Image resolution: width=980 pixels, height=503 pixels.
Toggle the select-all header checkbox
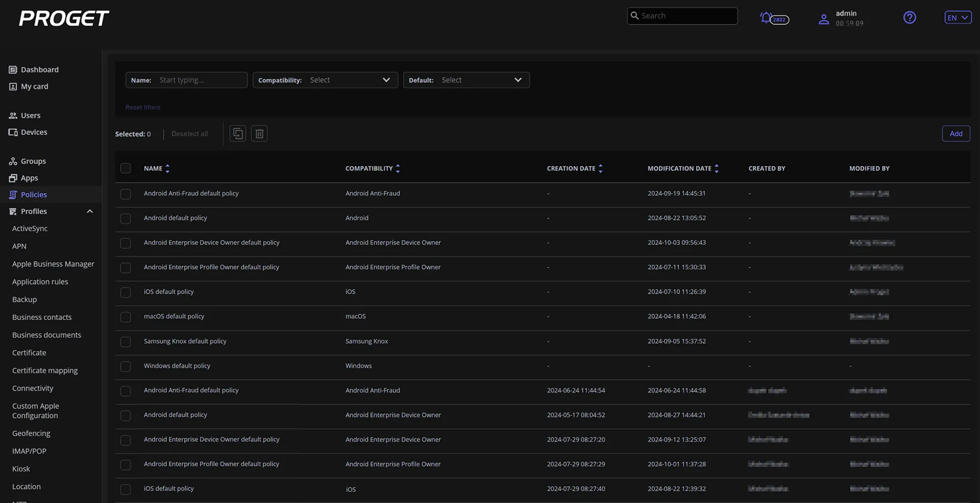125,169
